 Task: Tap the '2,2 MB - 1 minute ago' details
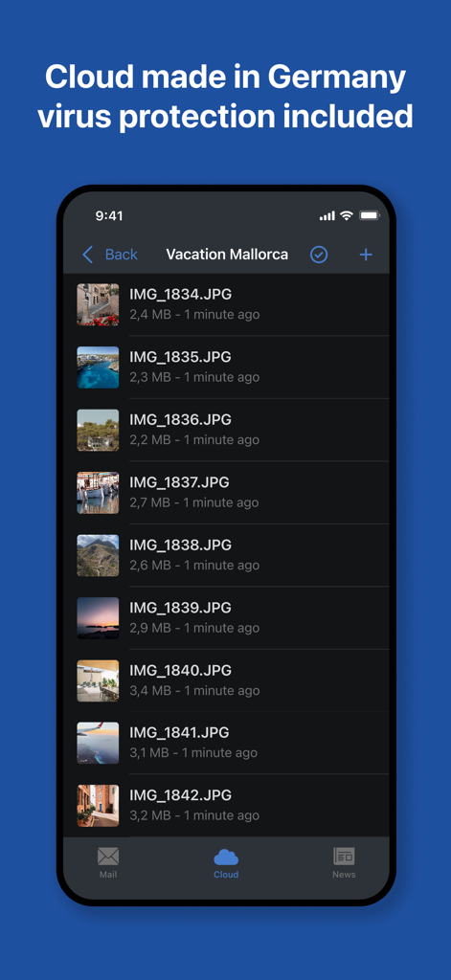click(x=194, y=439)
